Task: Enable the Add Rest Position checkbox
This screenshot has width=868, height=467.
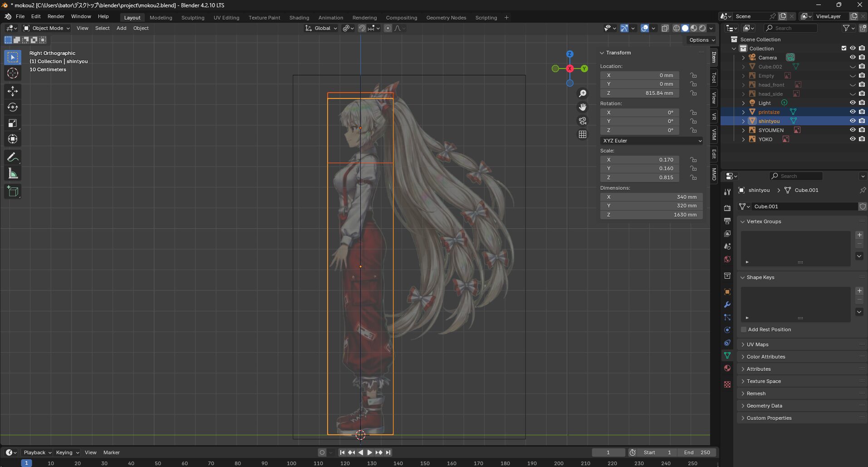Action: (744, 329)
